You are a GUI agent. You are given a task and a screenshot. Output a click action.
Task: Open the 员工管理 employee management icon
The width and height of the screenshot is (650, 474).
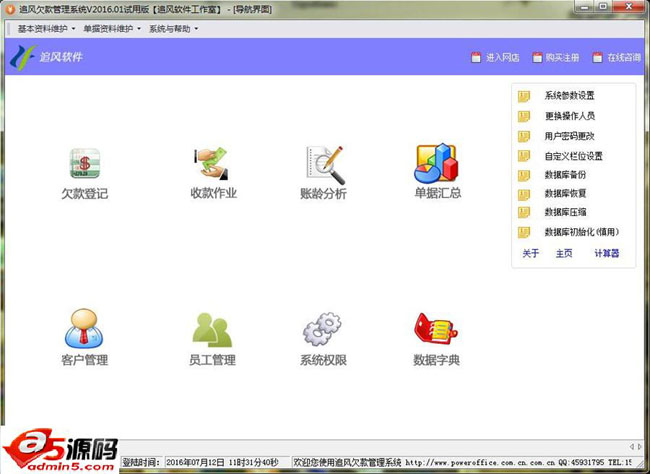click(x=212, y=330)
